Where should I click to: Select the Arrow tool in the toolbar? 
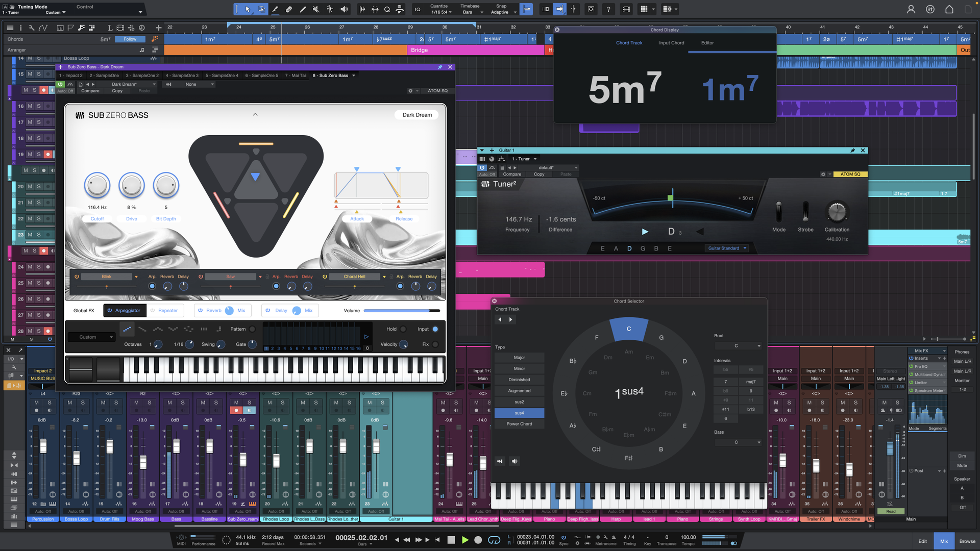(248, 9)
